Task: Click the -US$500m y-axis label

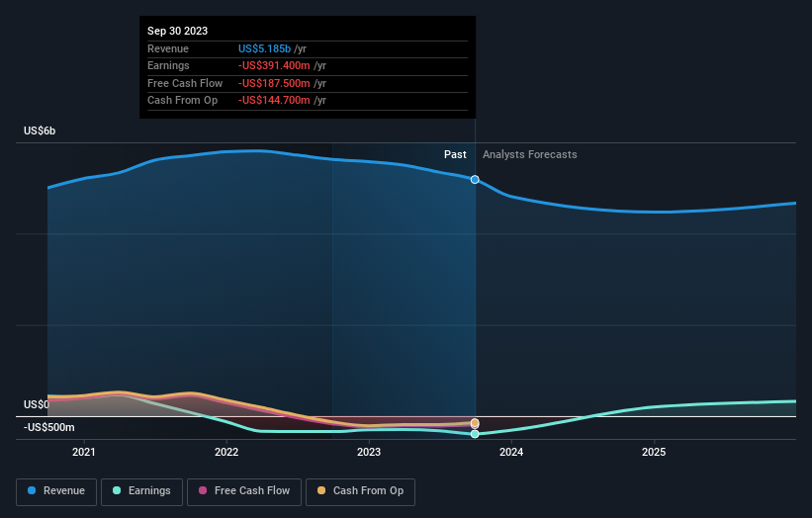Action: coord(49,427)
